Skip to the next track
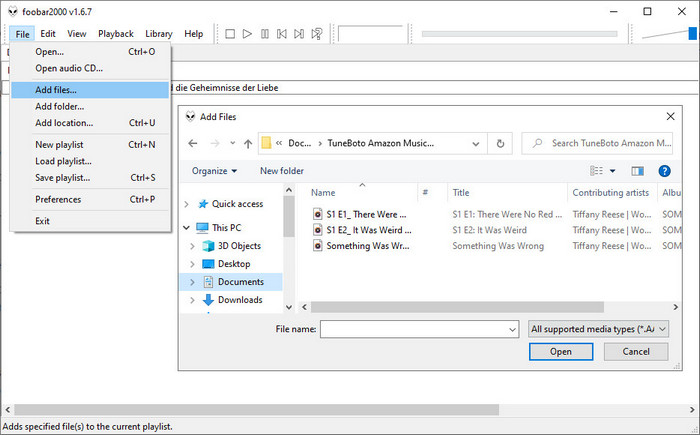The height and width of the screenshot is (435, 700). (x=299, y=34)
